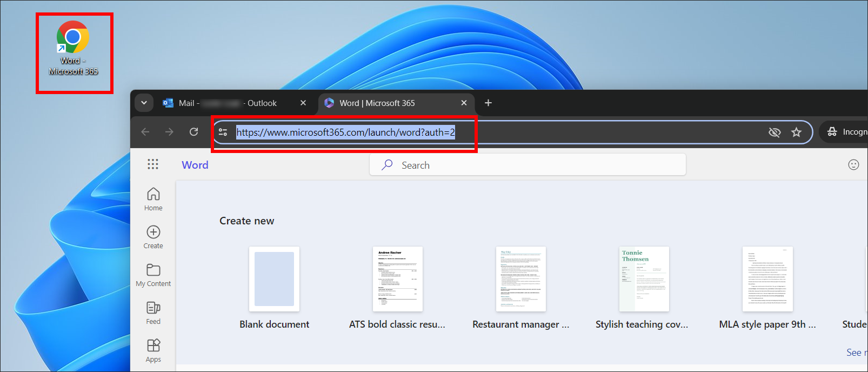The height and width of the screenshot is (372, 868).
Task: Click the 'Create new' heading text
Action: point(246,221)
